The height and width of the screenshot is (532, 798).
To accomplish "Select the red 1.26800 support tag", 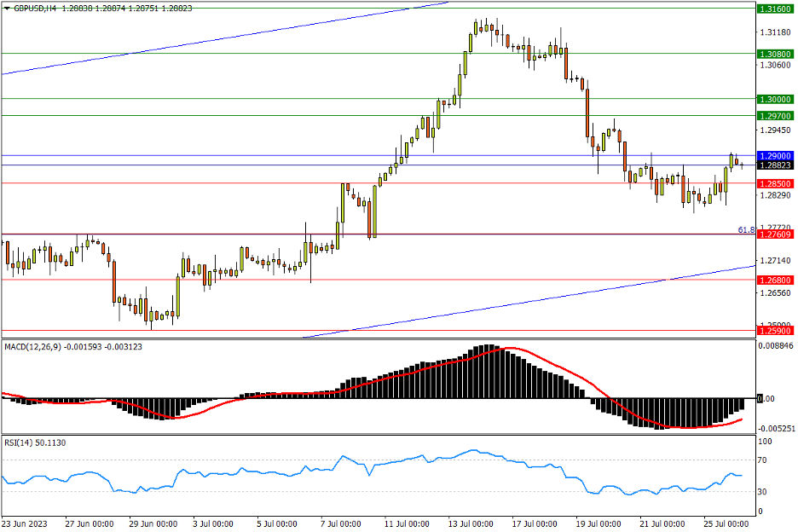I will [775, 280].
